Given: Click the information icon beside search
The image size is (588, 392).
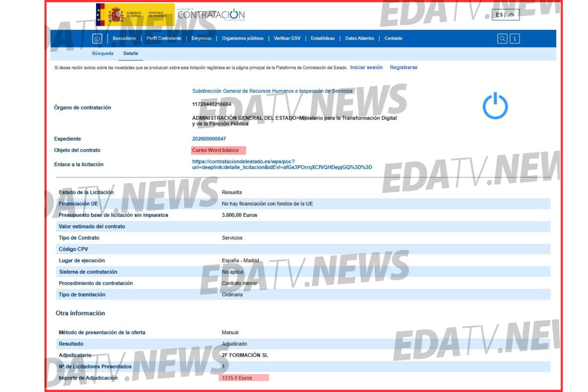Looking at the screenshot, I should (x=514, y=39).
